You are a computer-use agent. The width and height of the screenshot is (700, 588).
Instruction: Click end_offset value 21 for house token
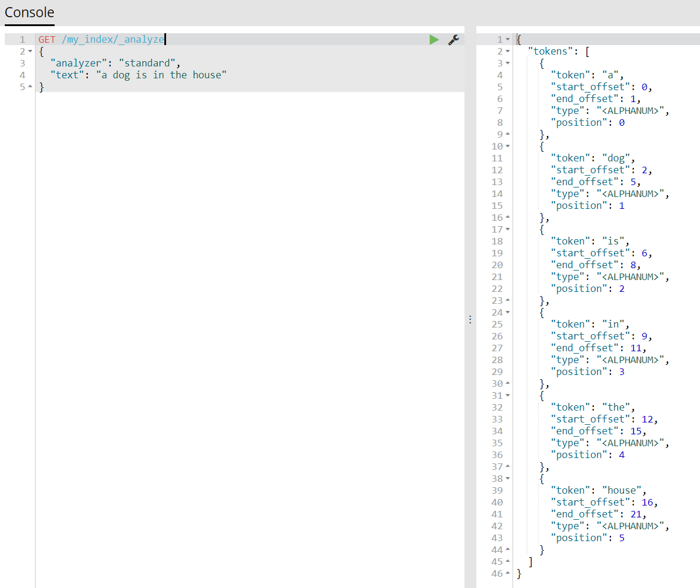636,514
